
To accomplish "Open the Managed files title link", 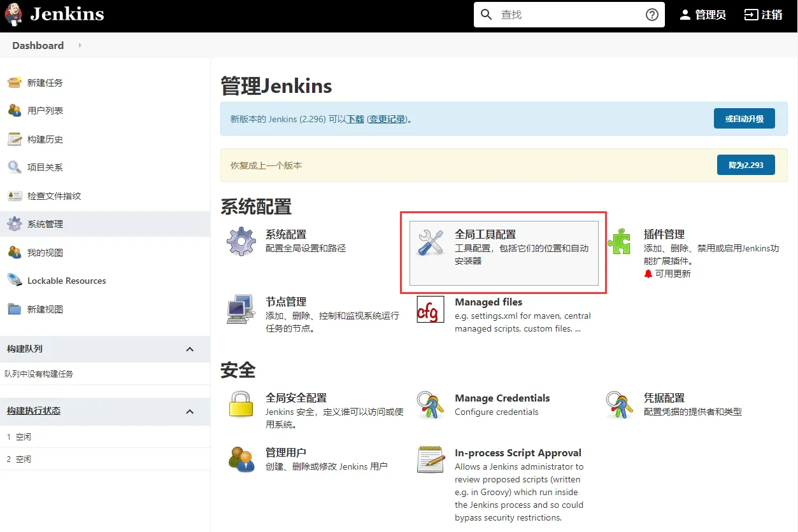I will [x=488, y=302].
